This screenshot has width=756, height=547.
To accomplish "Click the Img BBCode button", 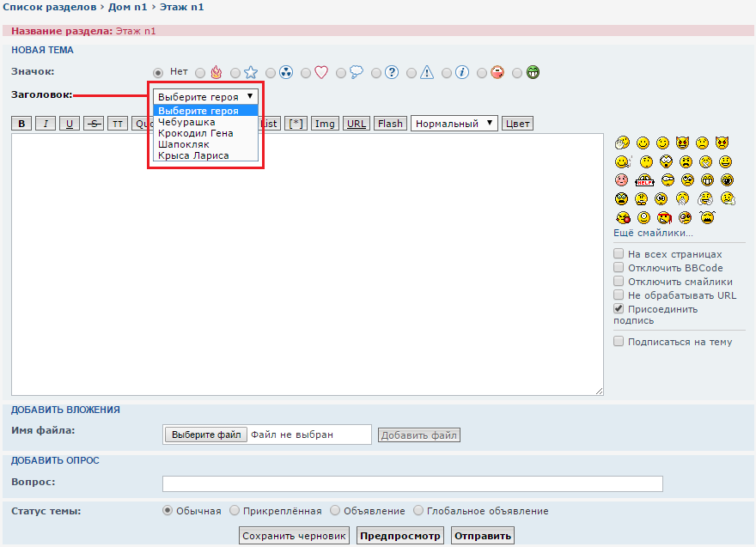I will click(325, 124).
